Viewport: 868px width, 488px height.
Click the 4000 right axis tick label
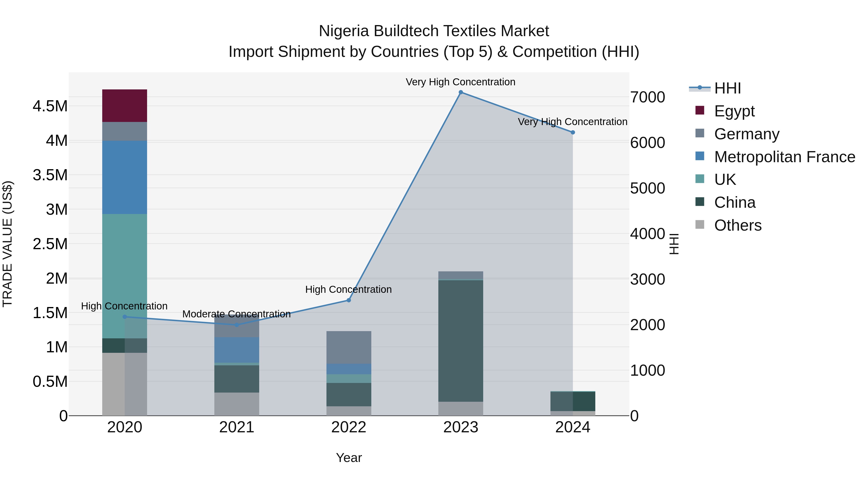pyautogui.click(x=648, y=234)
